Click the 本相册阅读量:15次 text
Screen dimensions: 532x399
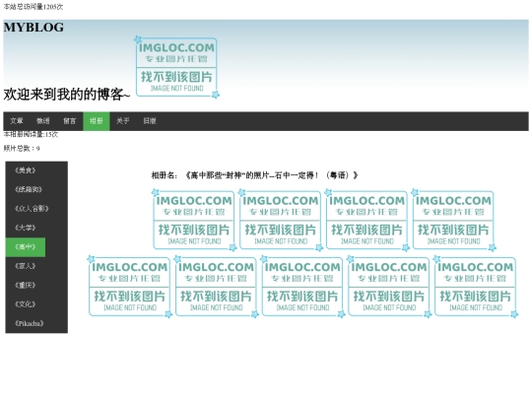pos(31,135)
